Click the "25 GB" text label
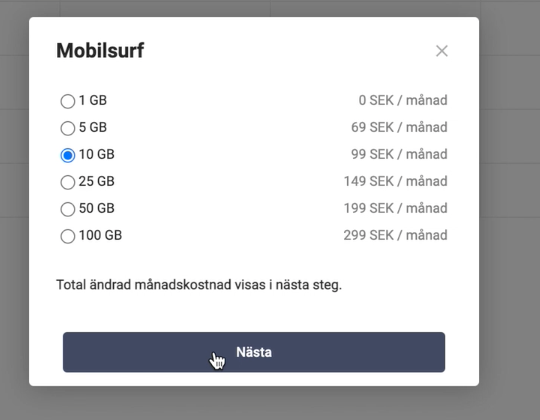 tap(96, 181)
